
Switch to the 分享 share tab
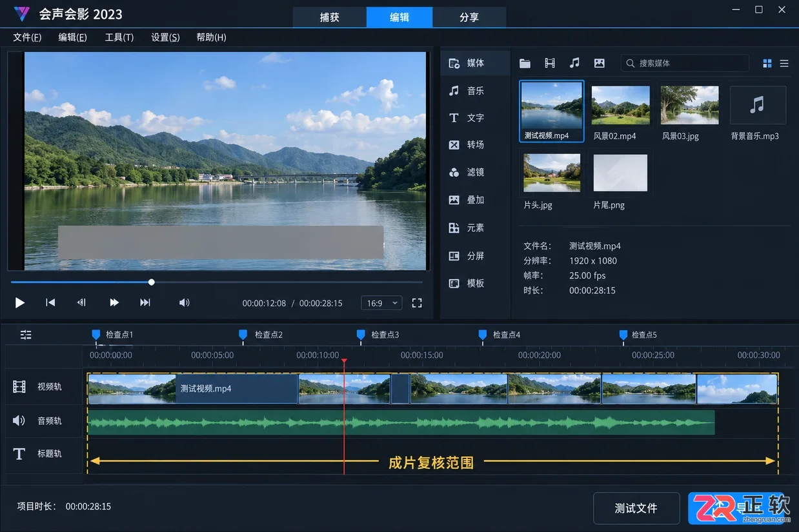(469, 17)
